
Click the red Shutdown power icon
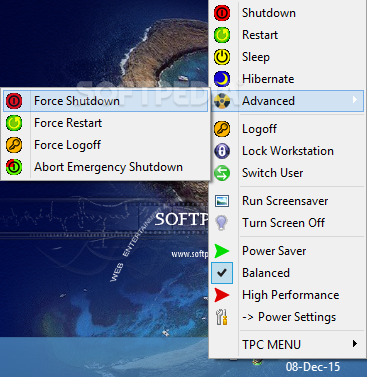222,13
